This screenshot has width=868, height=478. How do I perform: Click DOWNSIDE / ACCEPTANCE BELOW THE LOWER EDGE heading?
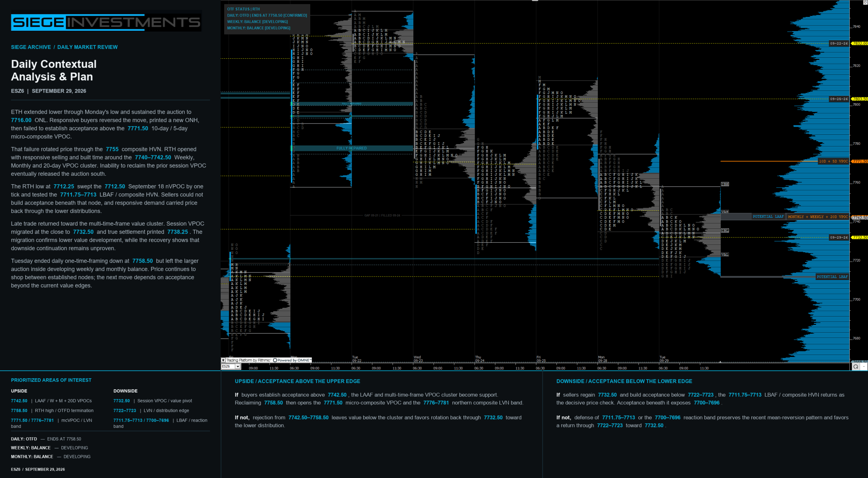[x=624, y=381]
